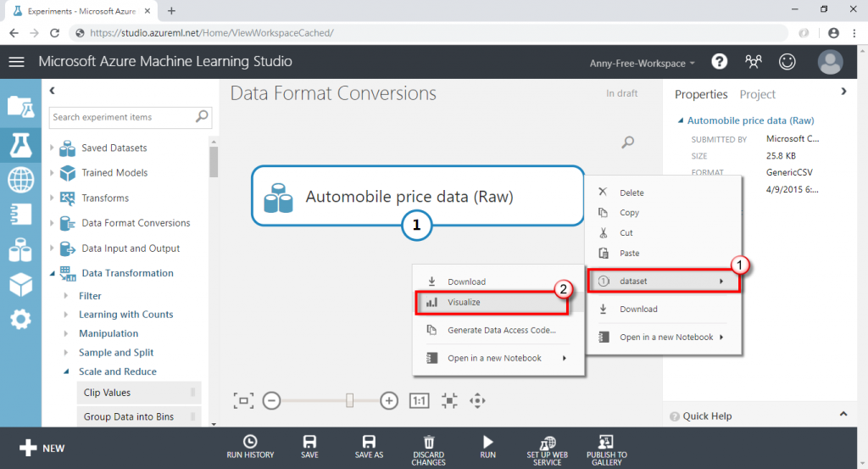Open the Projects sidebar icon
This screenshot has width=868, height=469.
[x=20, y=106]
